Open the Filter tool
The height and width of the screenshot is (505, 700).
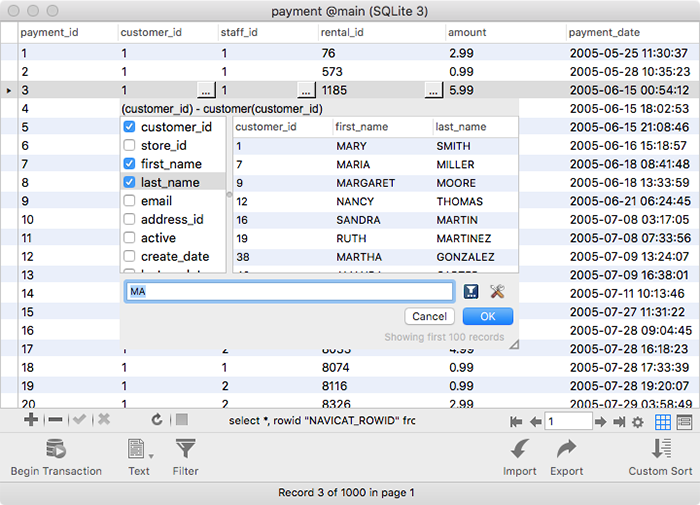pyautogui.click(x=185, y=457)
